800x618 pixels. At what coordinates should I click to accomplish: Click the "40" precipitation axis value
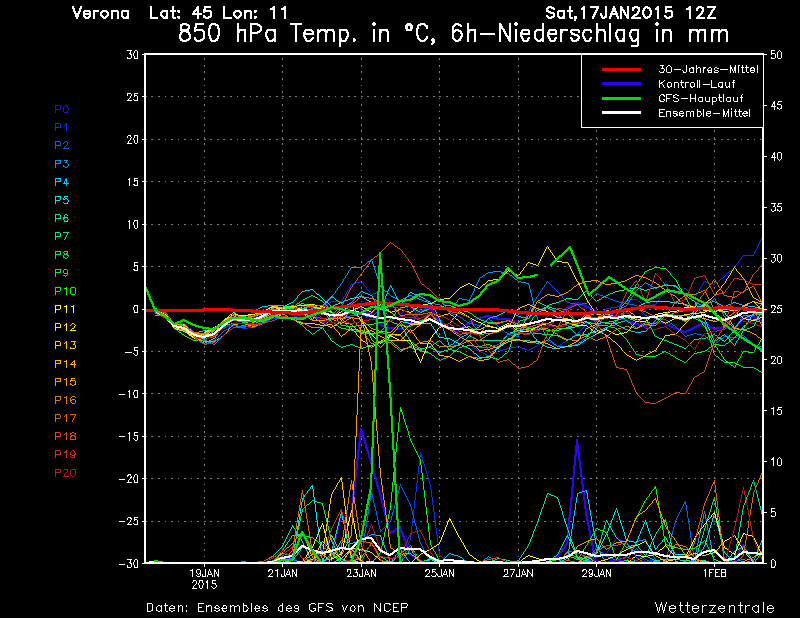point(776,157)
